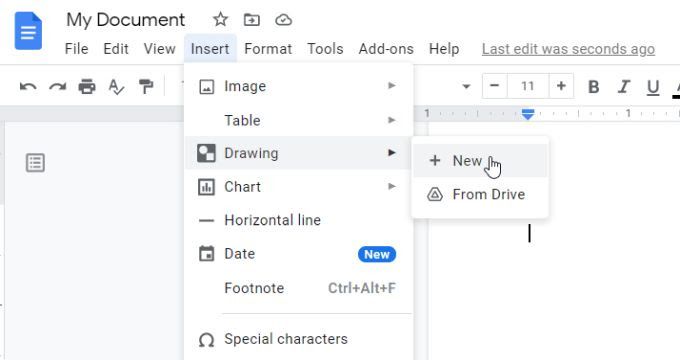Toggle Underline formatting
This screenshot has height=360, width=680.
653,87
